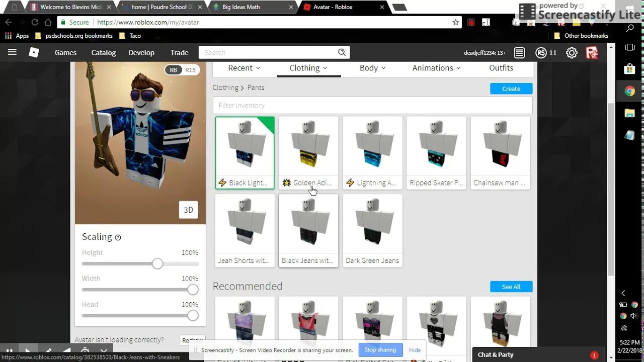Toggle the 3D avatar view
The width and height of the screenshot is (644, 362).
(x=188, y=210)
